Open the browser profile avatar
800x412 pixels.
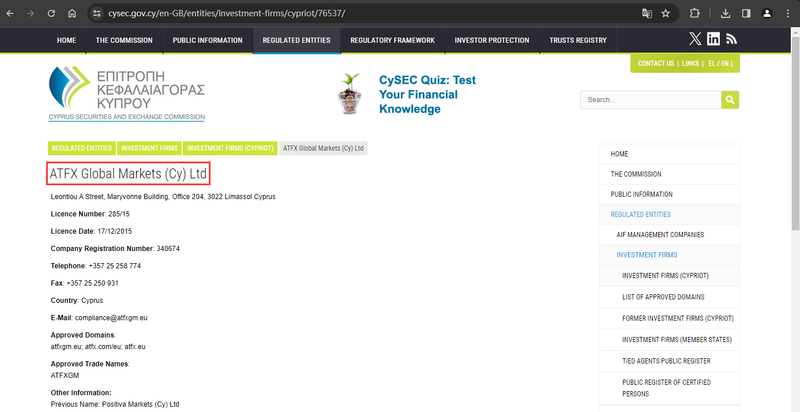767,14
